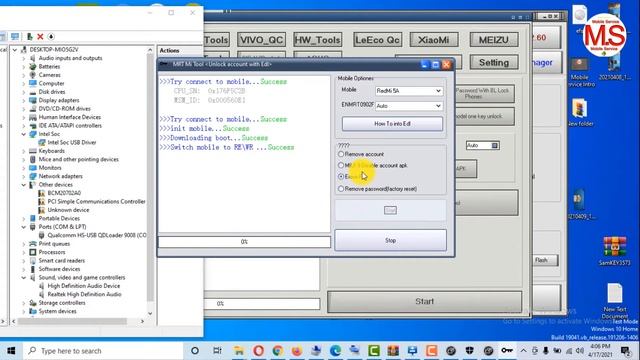Open Microsoft Edge from taskbar
This screenshot has height=360, width=640.
(336, 351)
